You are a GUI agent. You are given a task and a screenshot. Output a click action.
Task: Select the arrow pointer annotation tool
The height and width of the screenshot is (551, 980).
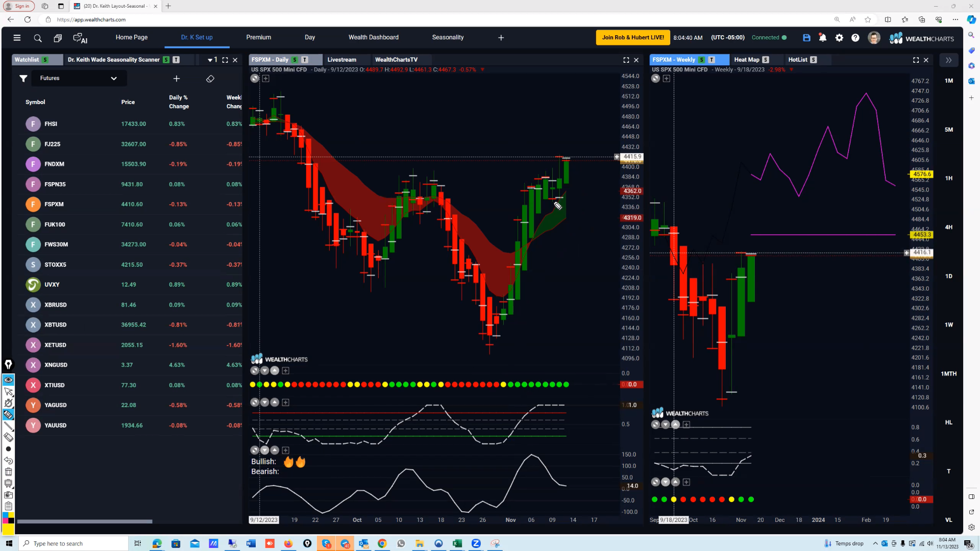pyautogui.click(x=8, y=391)
